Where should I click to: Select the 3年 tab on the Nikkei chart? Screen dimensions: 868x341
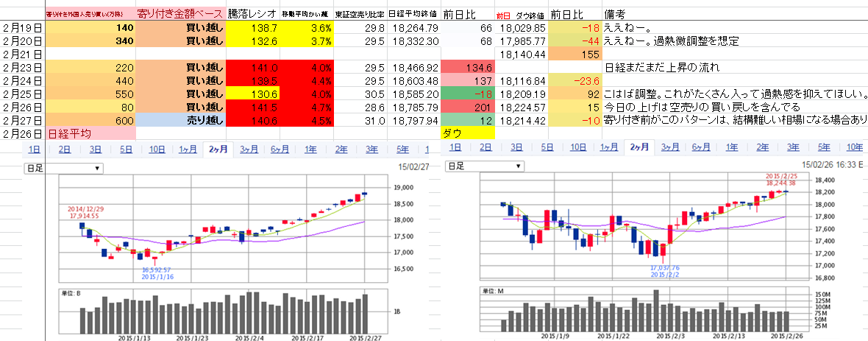(x=372, y=148)
